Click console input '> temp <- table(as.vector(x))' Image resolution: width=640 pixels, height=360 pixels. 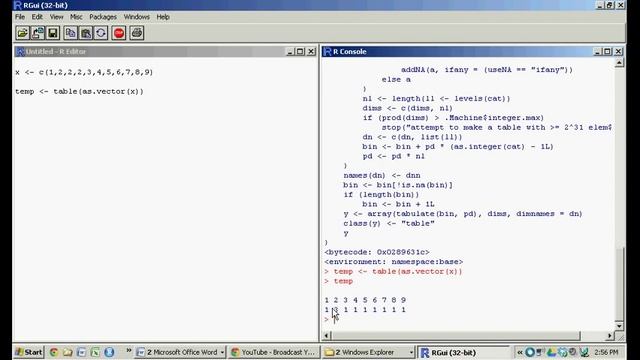click(x=393, y=271)
